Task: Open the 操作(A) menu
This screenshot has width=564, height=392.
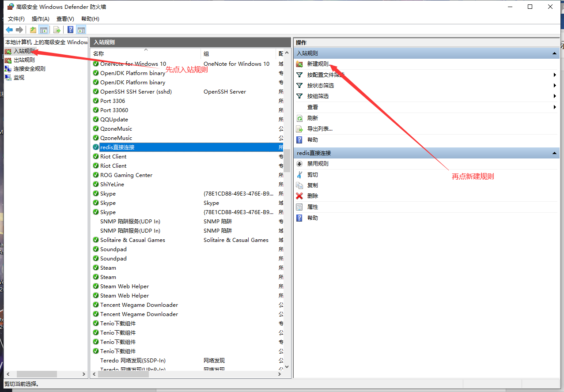Action: click(x=41, y=19)
